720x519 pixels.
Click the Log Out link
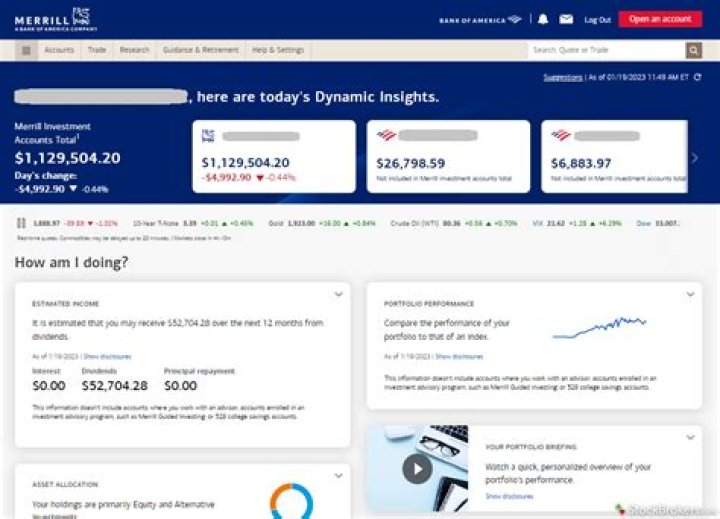click(597, 19)
